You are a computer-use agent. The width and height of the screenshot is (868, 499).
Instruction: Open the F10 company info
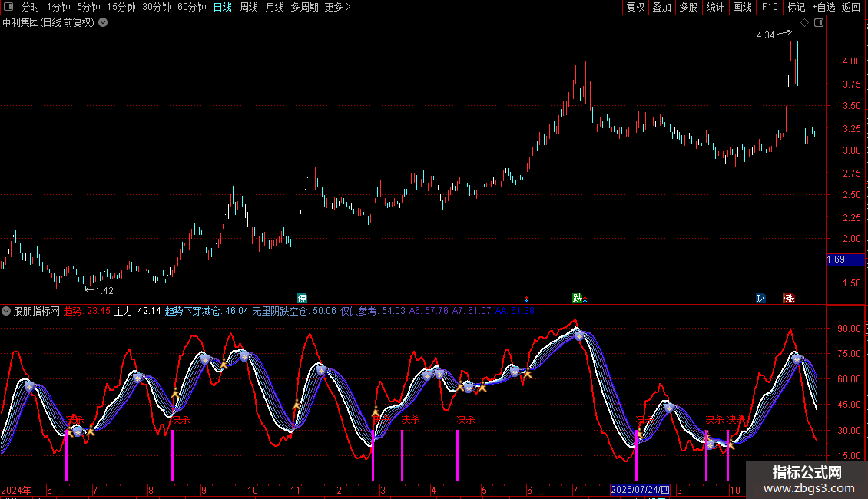(770, 7)
